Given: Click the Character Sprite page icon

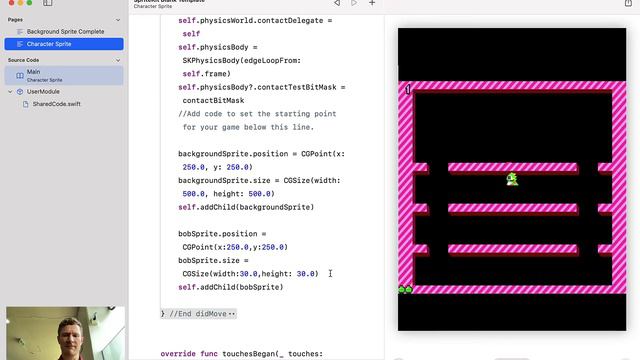Looking at the screenshot, I should point(20,44).
